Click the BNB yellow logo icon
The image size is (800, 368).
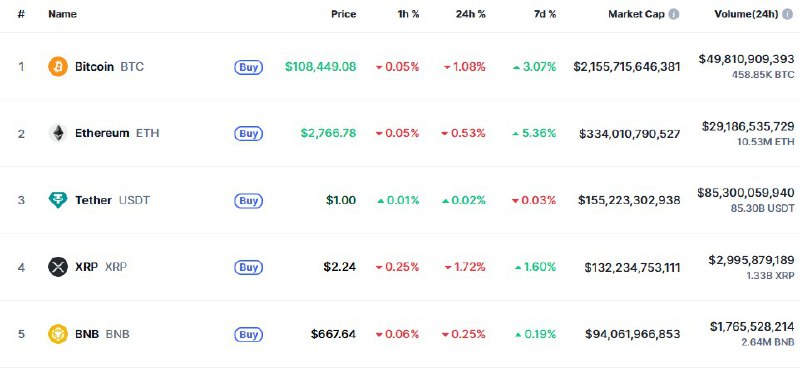pos(58,334)
